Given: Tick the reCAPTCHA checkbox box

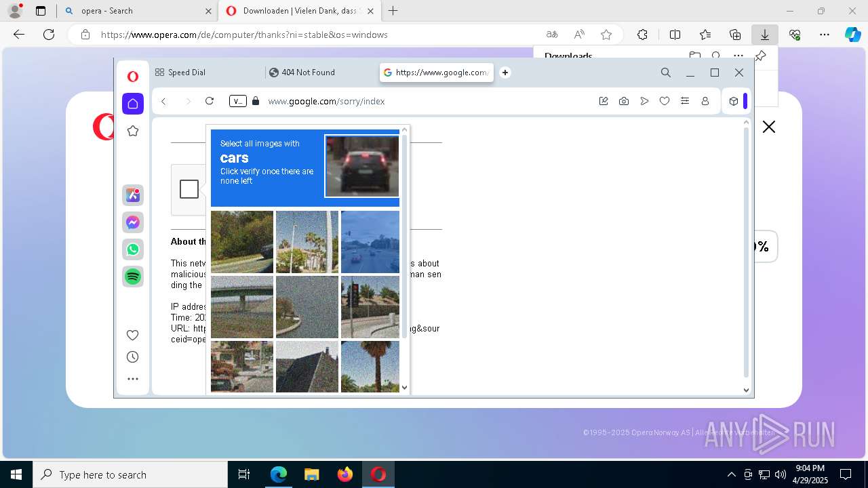Looking at the screenshot, I should coord(189,189).
